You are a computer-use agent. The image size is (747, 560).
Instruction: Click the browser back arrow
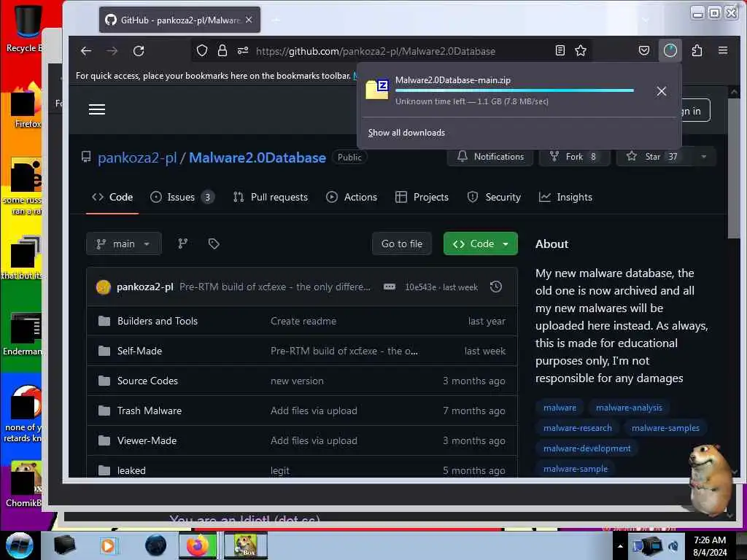tap(86, 51)
